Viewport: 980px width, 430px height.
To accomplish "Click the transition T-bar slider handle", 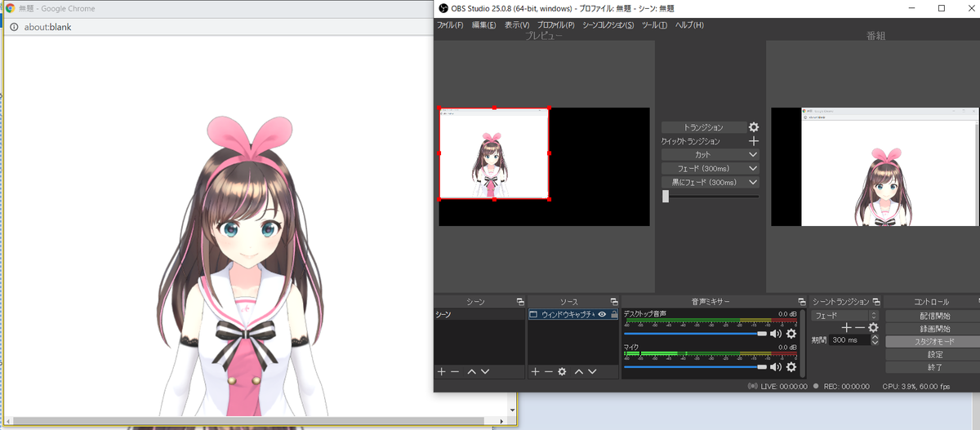I will click(666, 196).
